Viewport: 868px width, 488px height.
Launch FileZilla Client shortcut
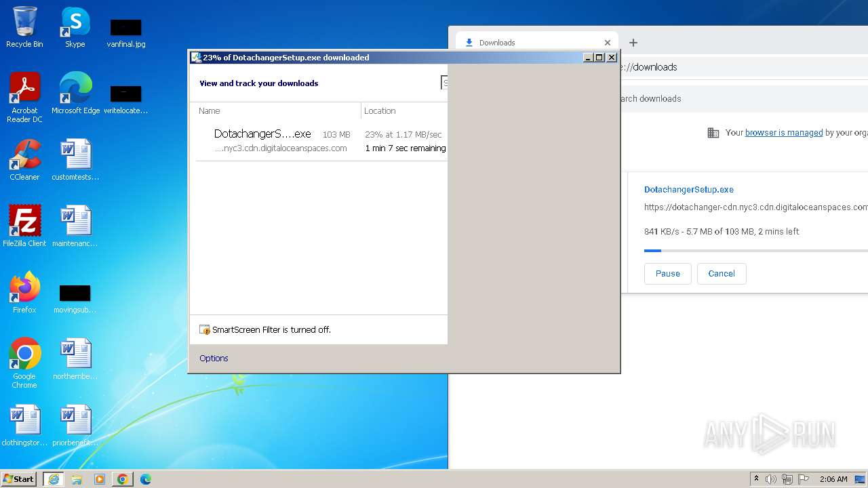[24, 226]
